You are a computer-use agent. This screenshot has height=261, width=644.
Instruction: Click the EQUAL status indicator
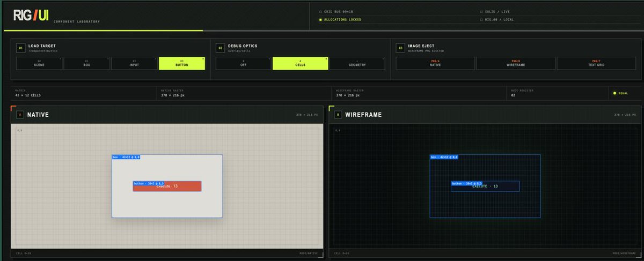(621, 93)
